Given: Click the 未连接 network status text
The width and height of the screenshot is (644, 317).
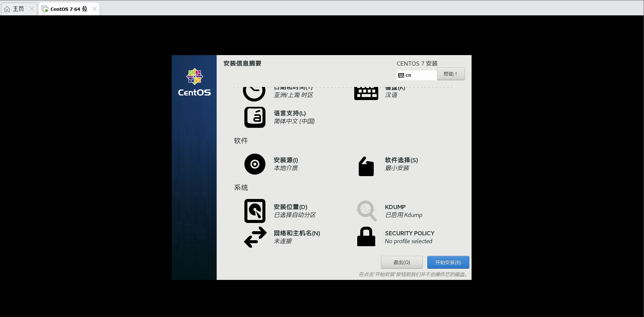Looking at the screenshot, I should (283, 241).
